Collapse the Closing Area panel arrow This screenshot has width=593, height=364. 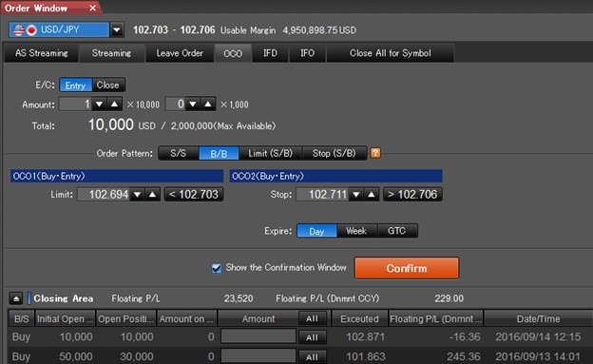pos(16,298)
